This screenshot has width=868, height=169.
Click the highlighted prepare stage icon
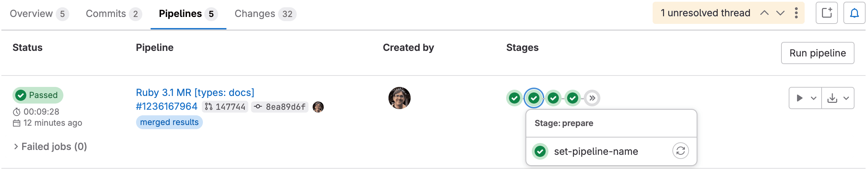(534, 98)
